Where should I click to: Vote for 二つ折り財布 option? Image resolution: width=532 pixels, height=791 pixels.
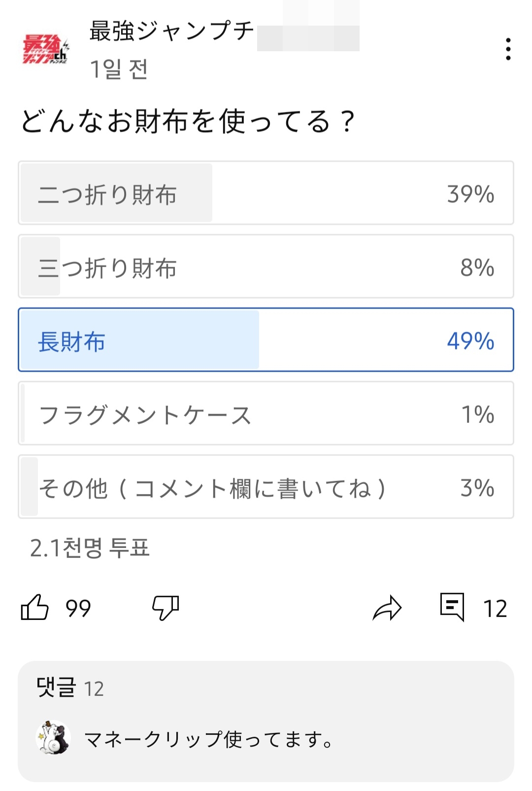click(x=266, y=193)
